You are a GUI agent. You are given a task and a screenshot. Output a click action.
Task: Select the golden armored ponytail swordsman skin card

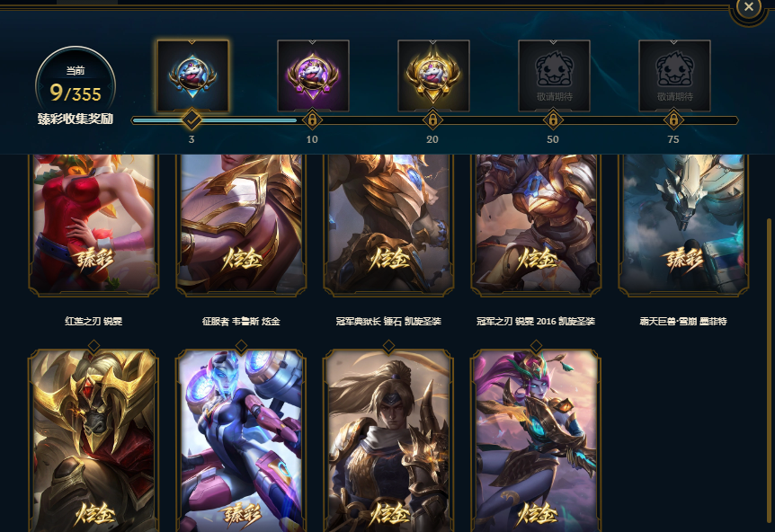[x=388, y=439]
